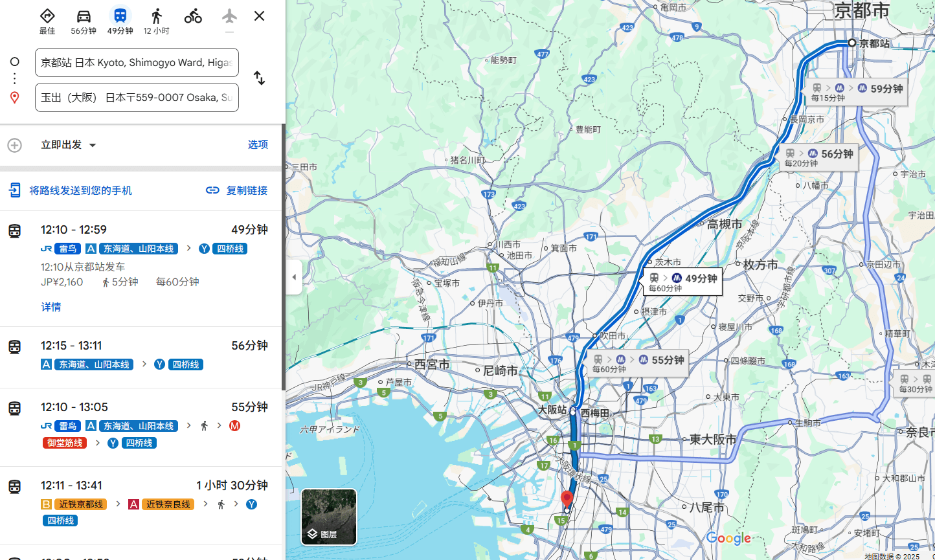Select the 12:11 - 13:41 route
This screenshot has height=560, width=935.
(x=142, y=505)
